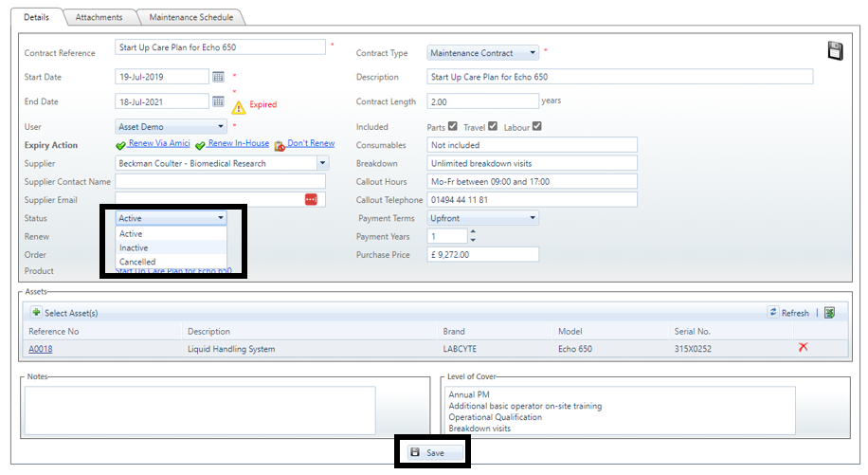Click the Breakdown field

click(x=532, y=163)
